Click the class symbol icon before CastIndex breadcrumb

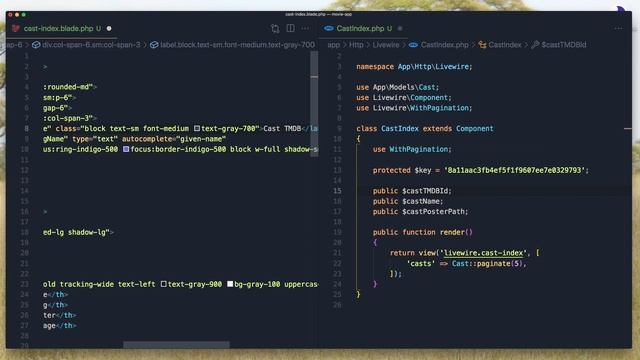click(x=482, y=45)
